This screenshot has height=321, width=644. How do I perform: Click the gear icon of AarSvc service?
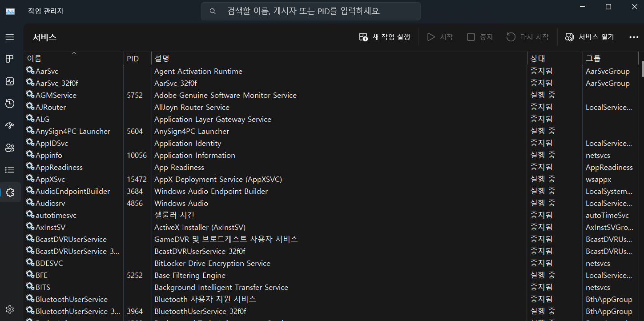click(30, 71)
